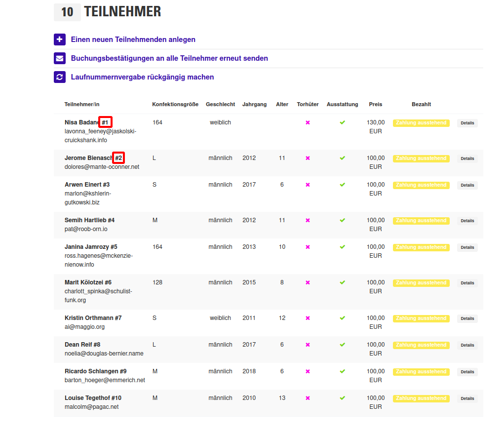The image size is (504, 436).
Task: Click Torhüter cross icon for Dean Reif
Action: click(308, 345)
